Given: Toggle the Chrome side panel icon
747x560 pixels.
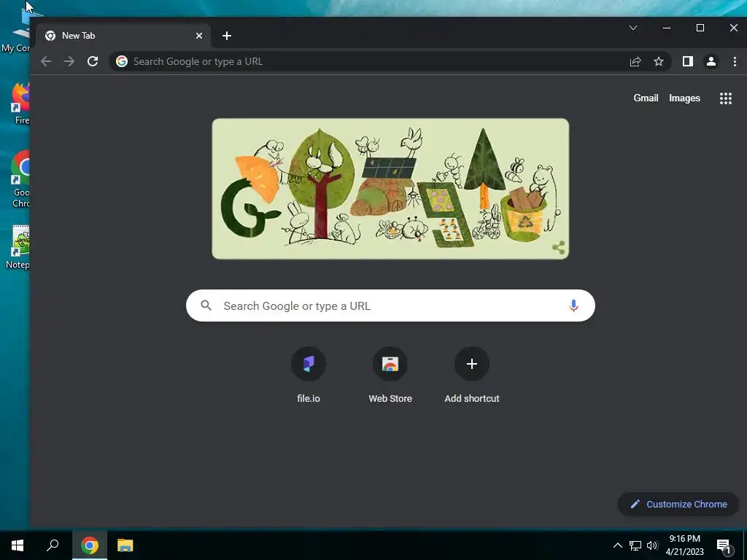Looking at the screenshot, I should click(687, 61).
